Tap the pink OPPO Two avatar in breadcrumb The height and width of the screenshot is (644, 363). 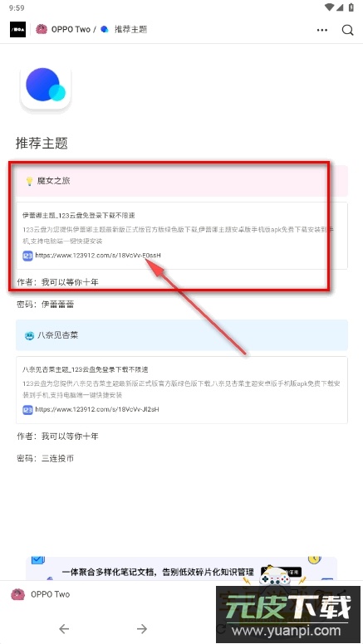coord(42,29)
